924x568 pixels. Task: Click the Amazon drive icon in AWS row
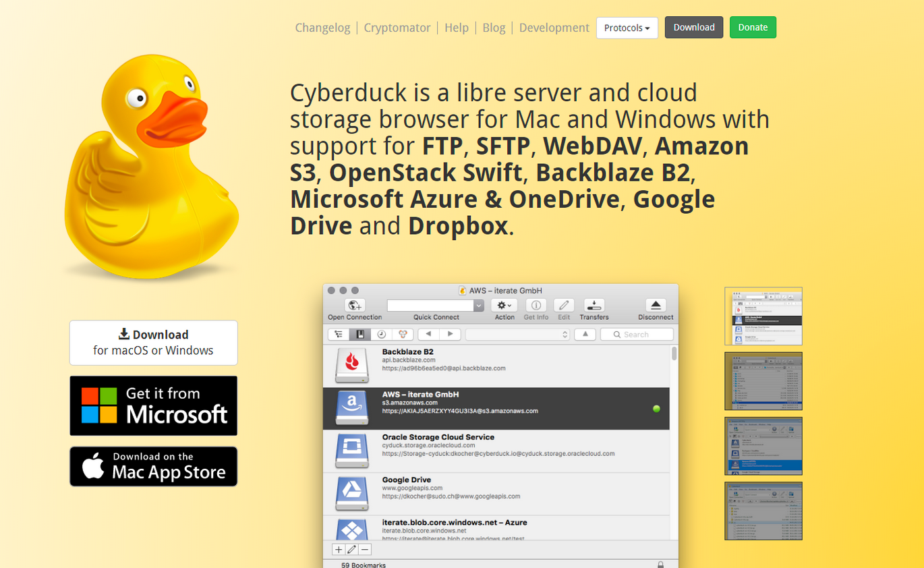pos(352,408)
